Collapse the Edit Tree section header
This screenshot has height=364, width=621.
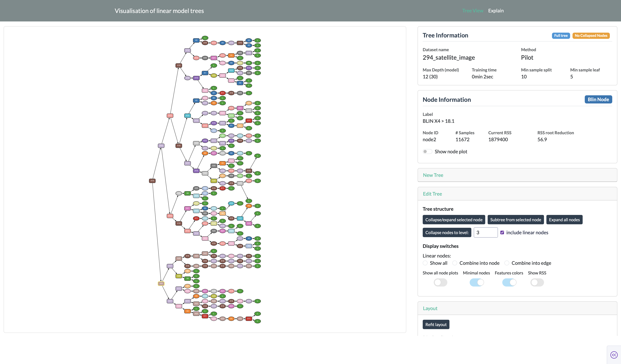(x=517, y=194)
